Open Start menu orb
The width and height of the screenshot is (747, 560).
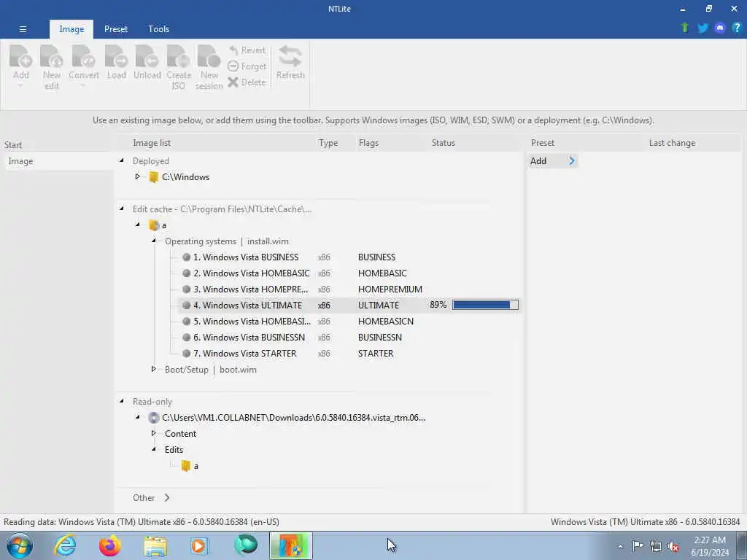tap(20, 545)
